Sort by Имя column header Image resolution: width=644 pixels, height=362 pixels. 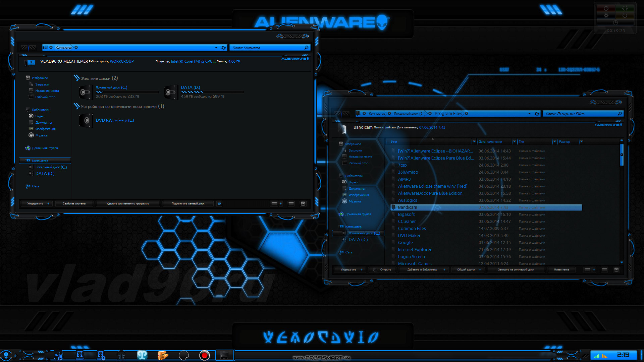click(429, 142)
